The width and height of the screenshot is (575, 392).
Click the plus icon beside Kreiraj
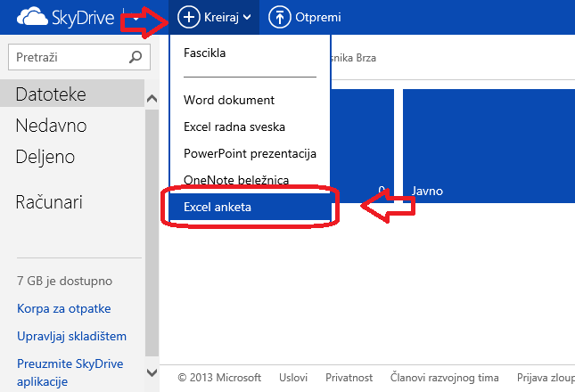click(x=188, y=17)
